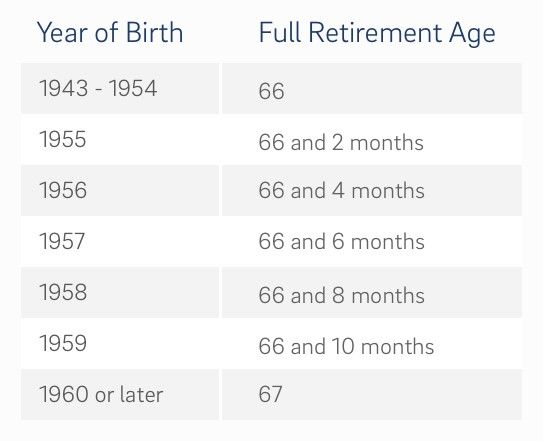Click the 1957 birth year cell

120,241
